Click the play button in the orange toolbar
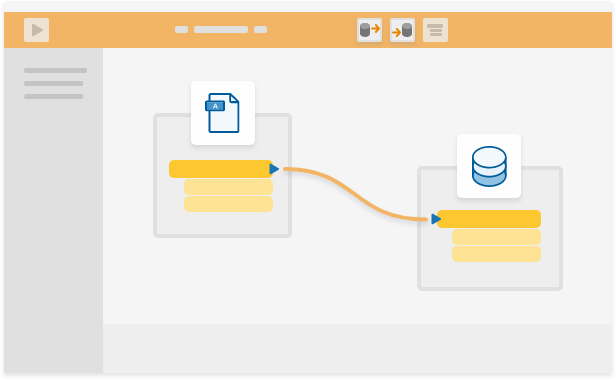 coord(37,30)
